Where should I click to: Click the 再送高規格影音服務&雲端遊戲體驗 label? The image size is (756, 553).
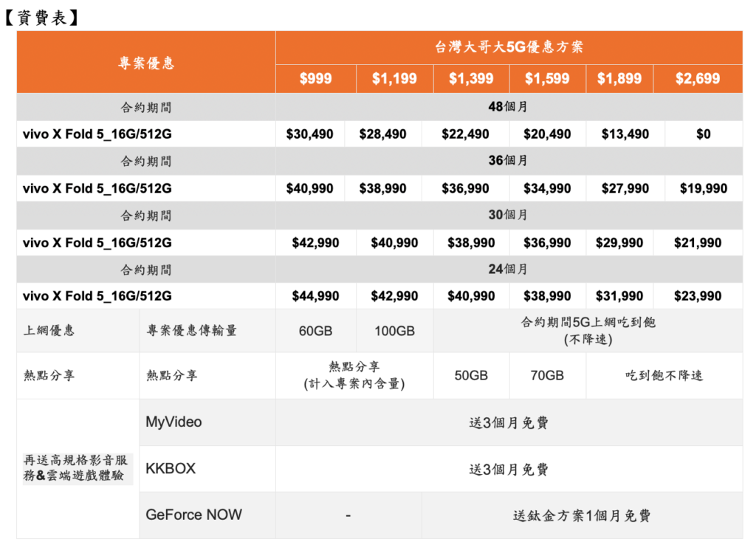pyautogui.click(x=76, y=467)
